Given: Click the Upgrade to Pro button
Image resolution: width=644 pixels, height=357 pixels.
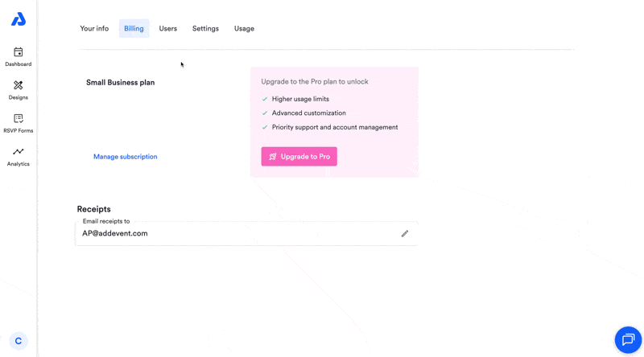Looking at the screenshot, I should (x=299, y=156).
